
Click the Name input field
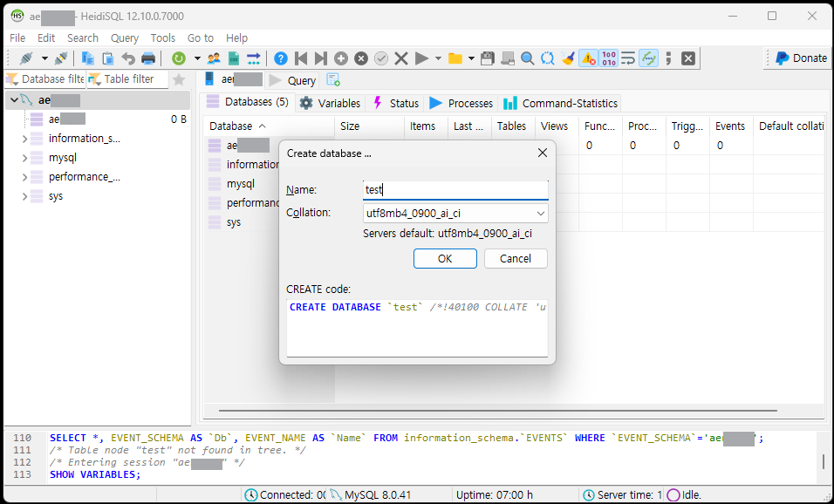(x=455, y=190)
